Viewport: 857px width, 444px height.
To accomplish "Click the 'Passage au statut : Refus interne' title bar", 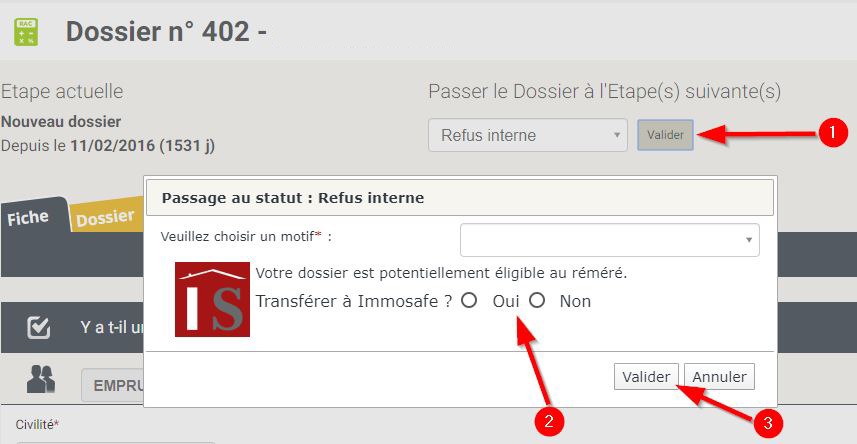I will click(460, 197).
